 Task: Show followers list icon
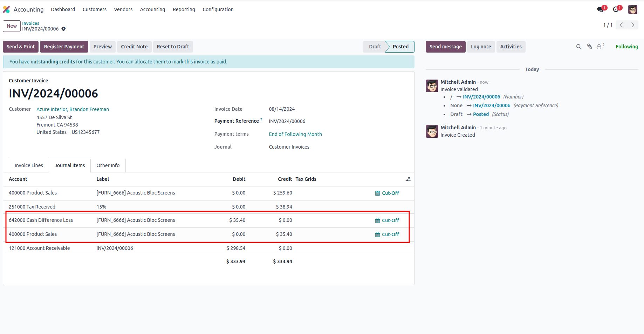click(x=601, y=46)
